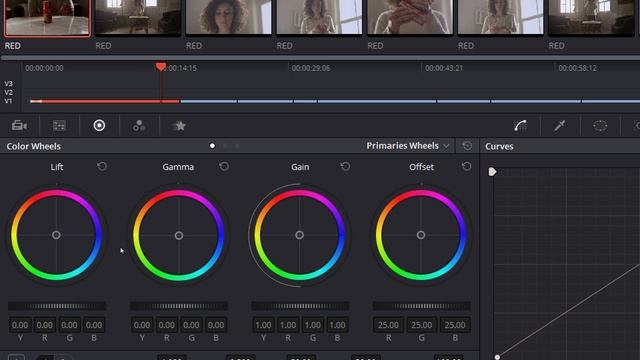The width and height of the screenshot is (640, 360).
Task: Reset the Offset wheel
Action: (x=467, y=167)
